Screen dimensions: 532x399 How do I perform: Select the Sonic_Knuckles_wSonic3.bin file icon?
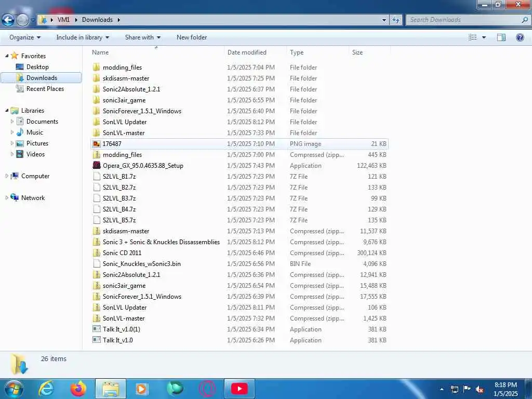tap(97, 263)
